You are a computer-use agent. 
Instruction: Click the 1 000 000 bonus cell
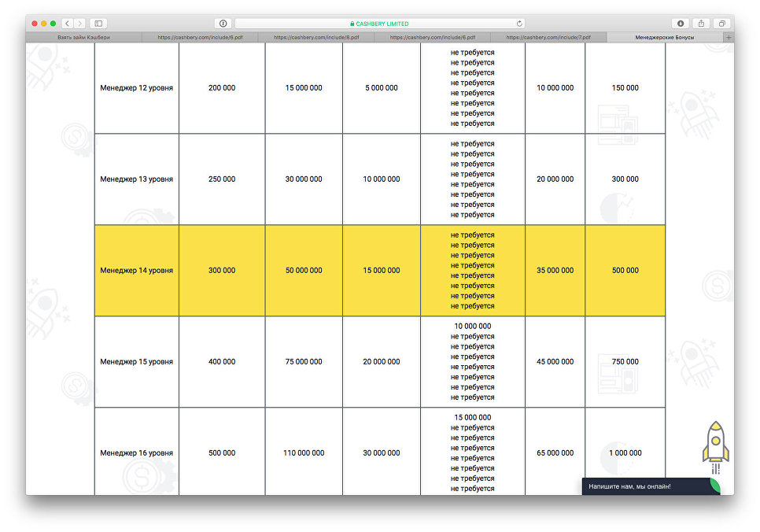(625, 453)
